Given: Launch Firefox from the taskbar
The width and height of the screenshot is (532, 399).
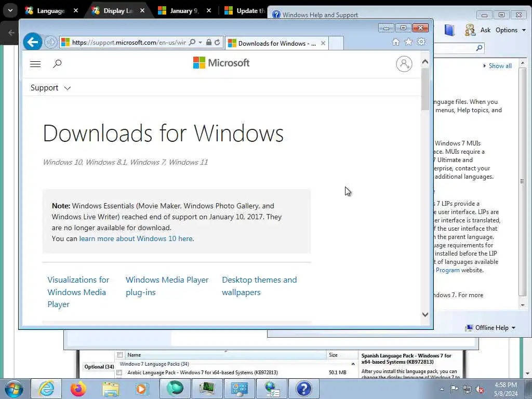Looking at the screenshot, I should (78, 389).
